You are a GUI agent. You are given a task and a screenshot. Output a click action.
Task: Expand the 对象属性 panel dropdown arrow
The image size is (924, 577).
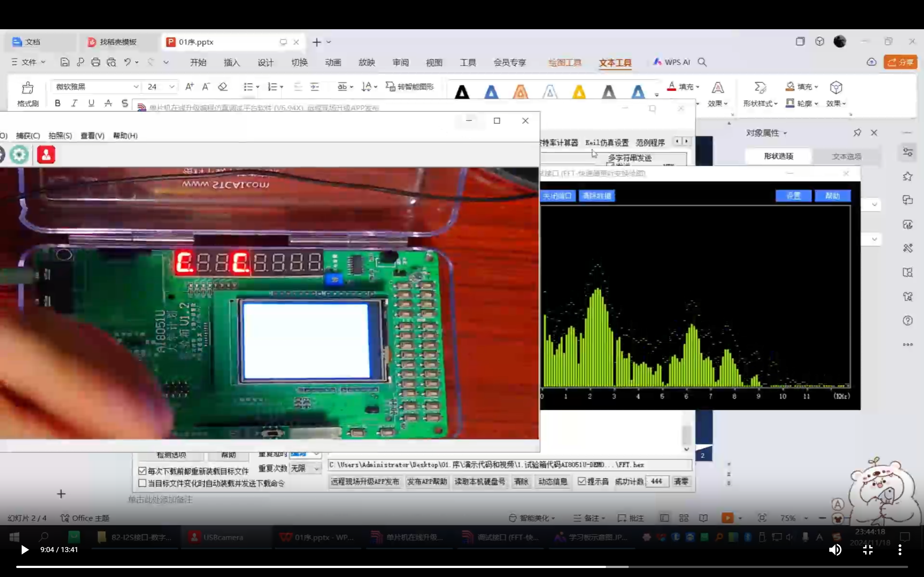pyautogui.click(x=785, y=133)
